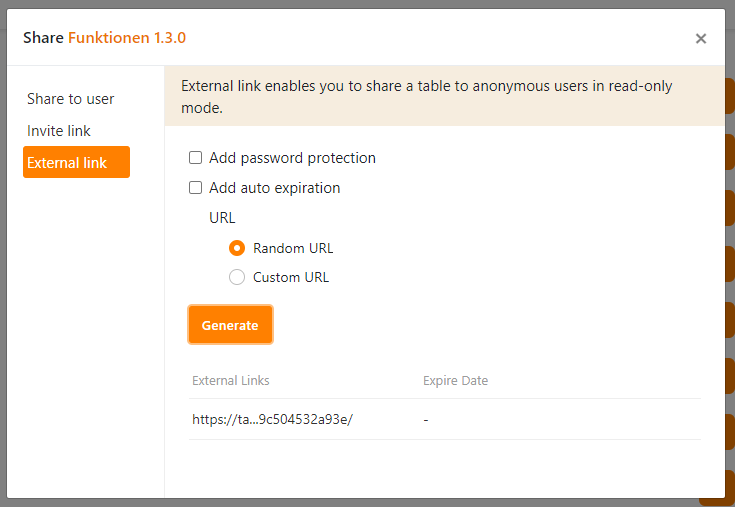The width and height of the screenshot is (735, 507).
Task: Open the Invite link tab
Action: pyautogui.click(x=59, y=131)
